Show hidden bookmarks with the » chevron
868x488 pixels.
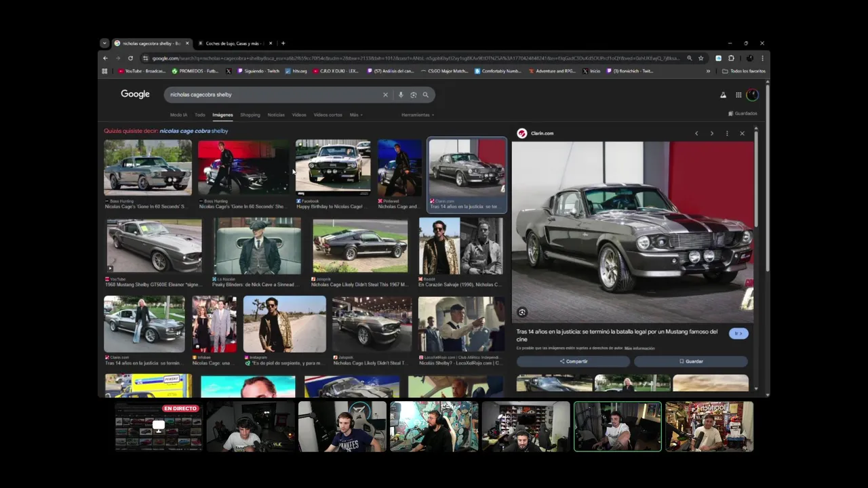pyautogui.click(x=708, y=71)
